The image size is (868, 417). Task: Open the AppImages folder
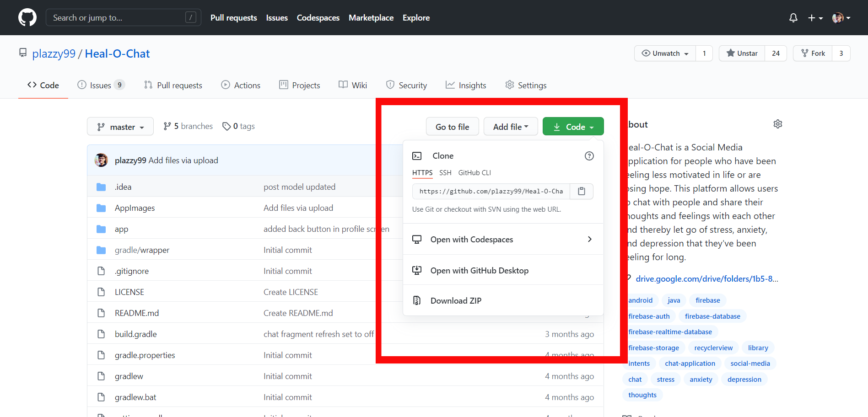click(135, 208)
